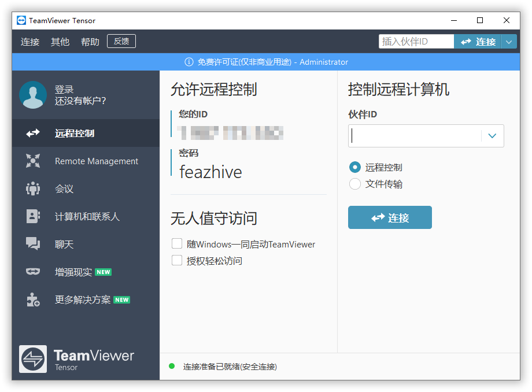Click the NEW badge beside 更多解决方案
Viewport: 532px width, 392px height.
(x=122, y=299)
